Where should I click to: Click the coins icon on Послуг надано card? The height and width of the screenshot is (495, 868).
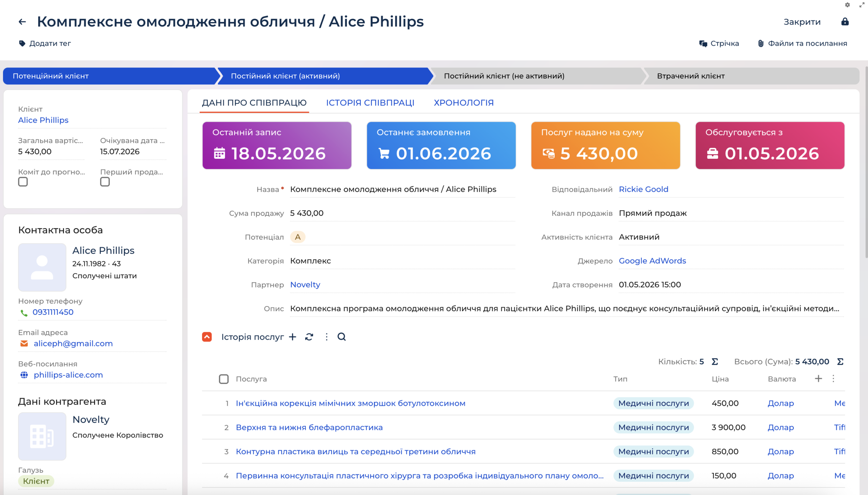(548, 154)
